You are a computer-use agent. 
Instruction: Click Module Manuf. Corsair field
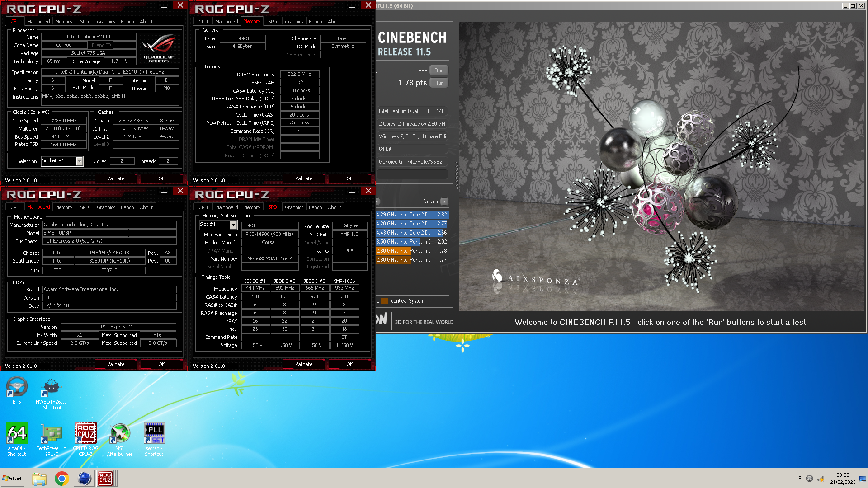pos(270,243)
